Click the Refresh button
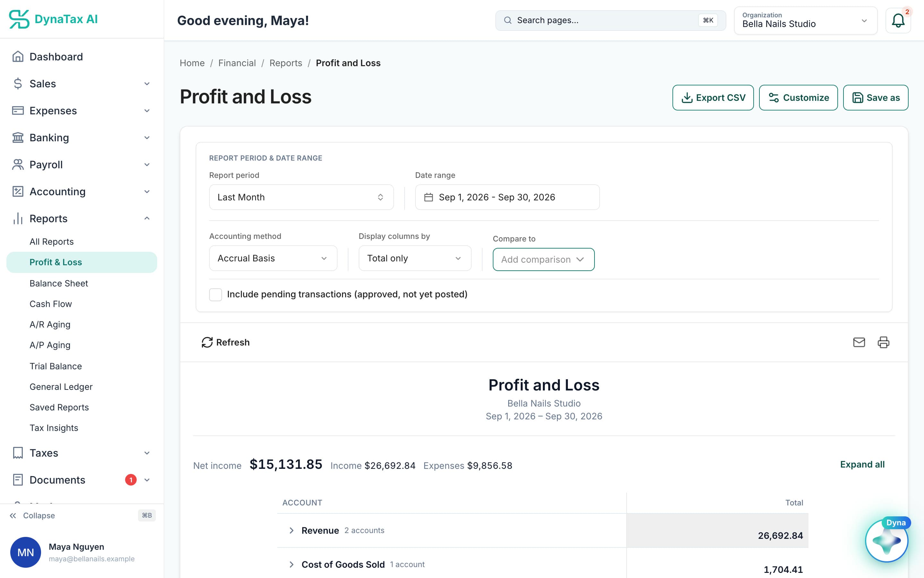 [x=226, y=342]
